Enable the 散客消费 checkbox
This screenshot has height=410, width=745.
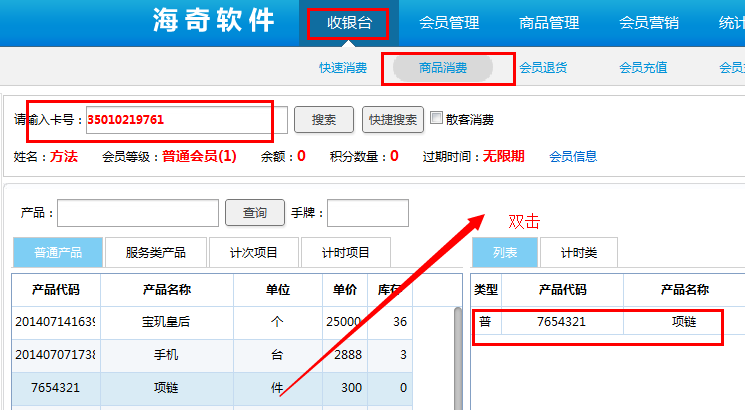tap(436, 118)
